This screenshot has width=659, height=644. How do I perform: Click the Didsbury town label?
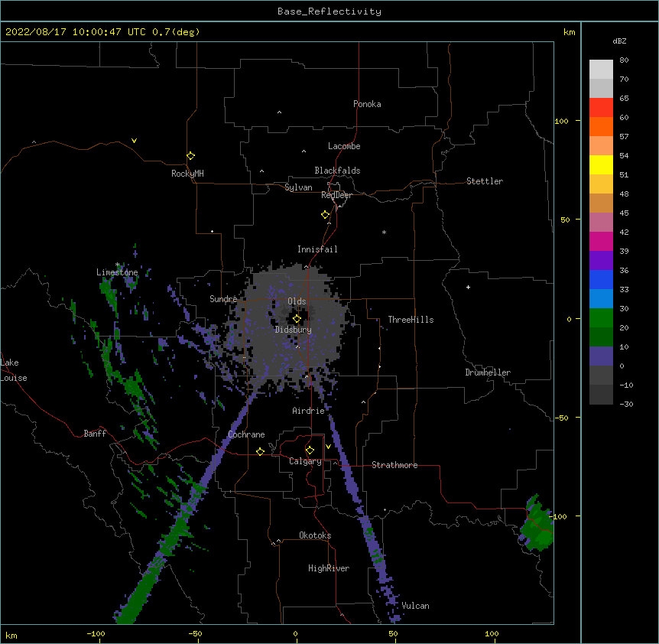point(293,330)
